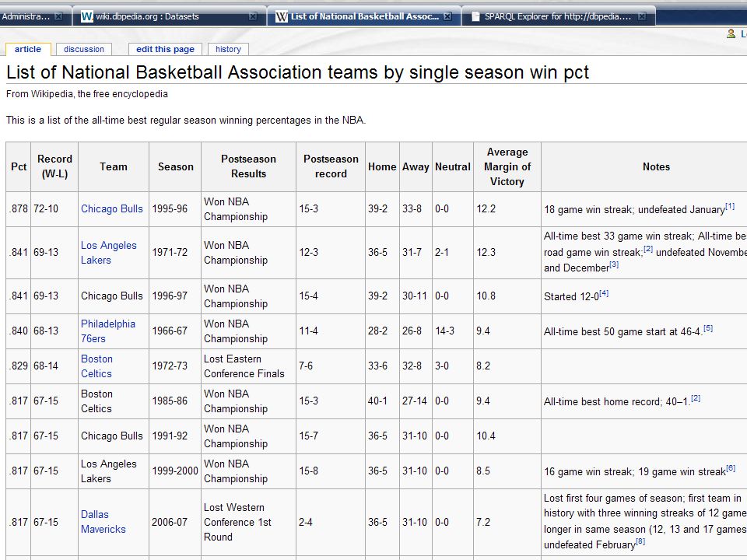Select the article page tab
747x560 pixels.
(28, 49)
